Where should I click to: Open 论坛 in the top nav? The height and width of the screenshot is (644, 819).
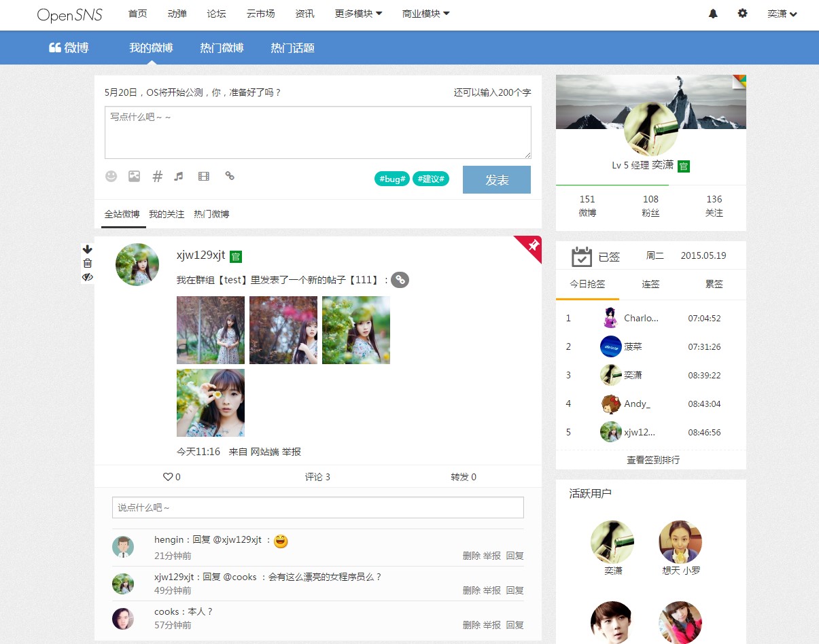point(216,14)
